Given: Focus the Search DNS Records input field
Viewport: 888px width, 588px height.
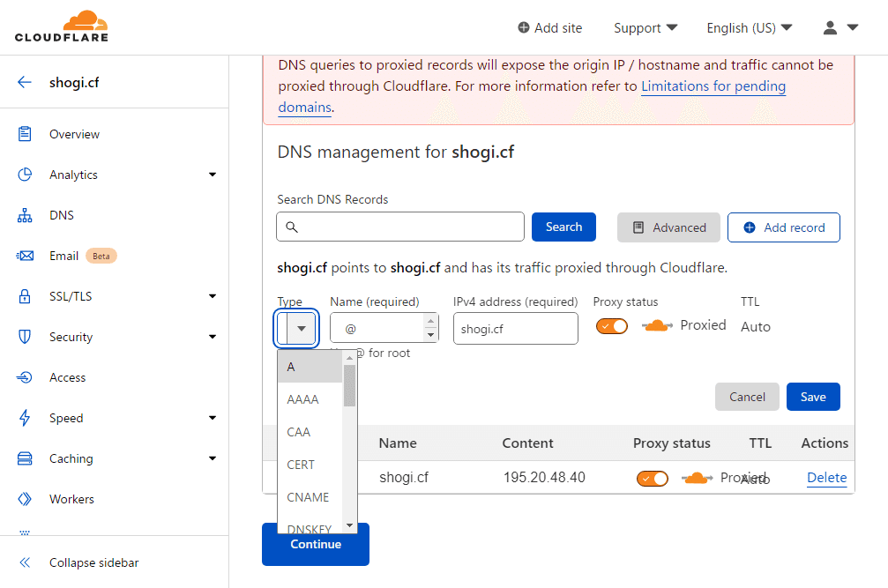Looking at the screenshot, I should (x=400, y=227).
